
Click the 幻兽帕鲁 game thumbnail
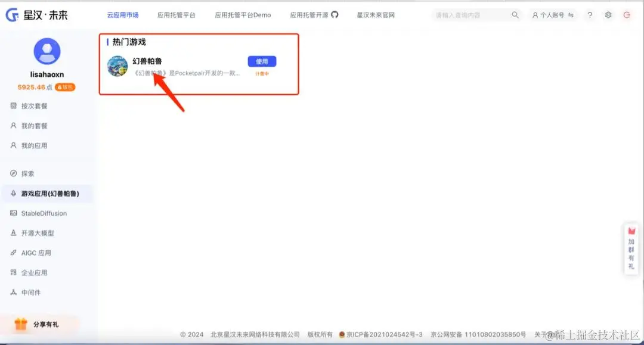coord(117,67)
